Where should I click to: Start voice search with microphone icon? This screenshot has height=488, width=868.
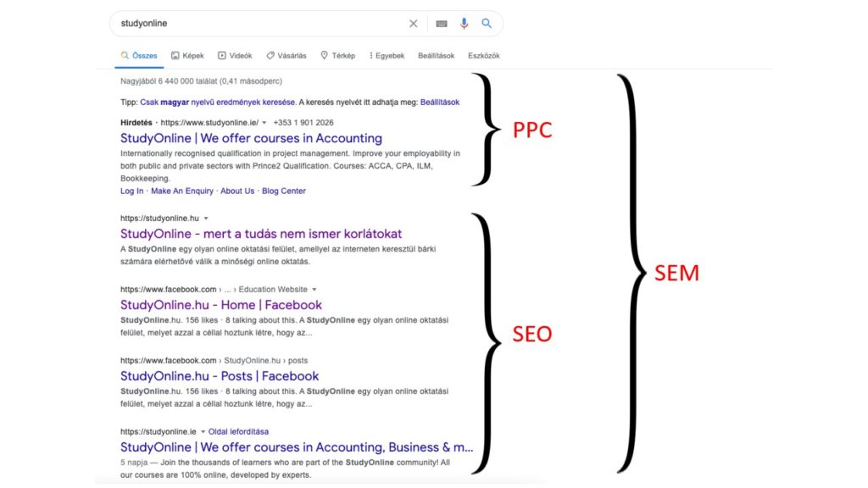click(464, 23)
